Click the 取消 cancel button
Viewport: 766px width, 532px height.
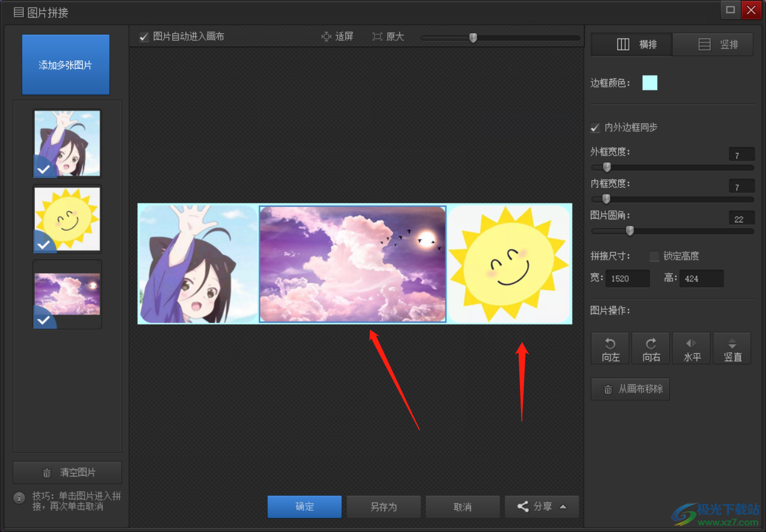(x=463, y=507)
